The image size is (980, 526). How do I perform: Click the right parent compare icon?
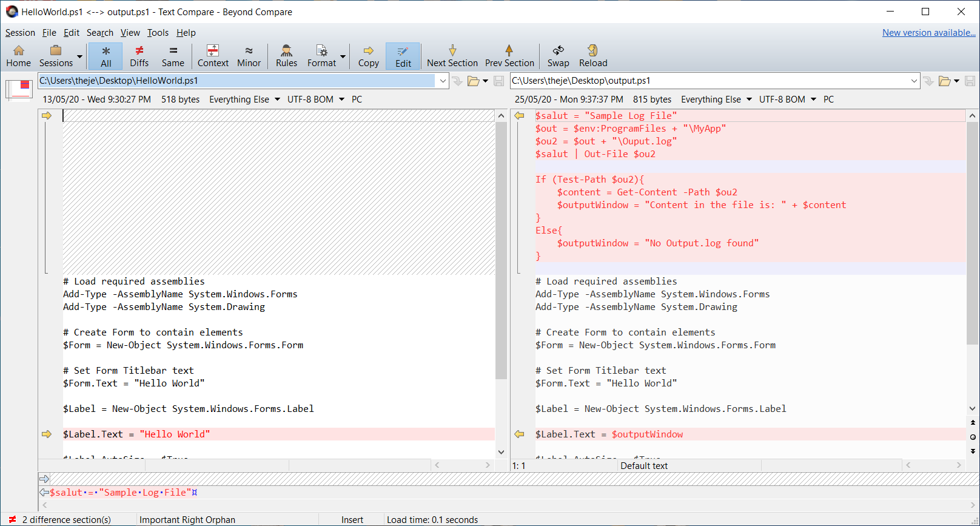928,81
